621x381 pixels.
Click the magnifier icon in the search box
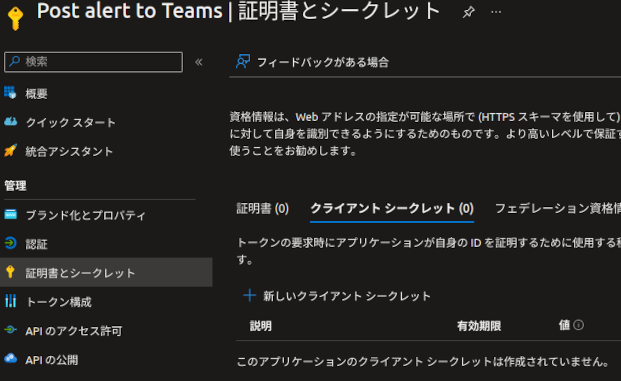(x=15, y=61)
